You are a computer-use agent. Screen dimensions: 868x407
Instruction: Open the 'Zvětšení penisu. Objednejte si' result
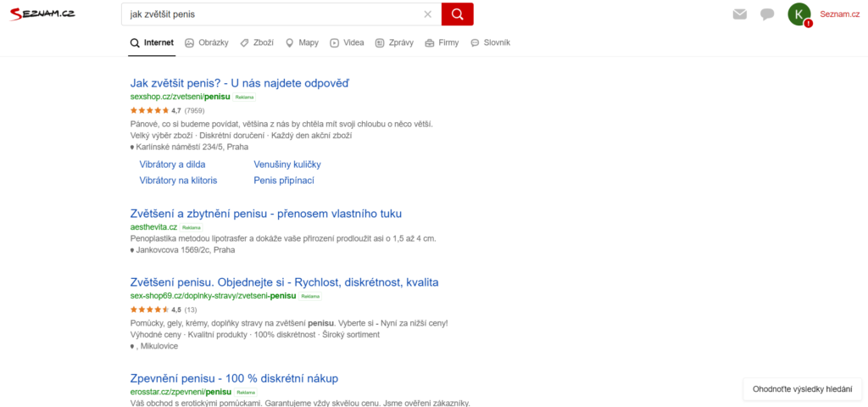pyautogui.click(x=284, y=282)
